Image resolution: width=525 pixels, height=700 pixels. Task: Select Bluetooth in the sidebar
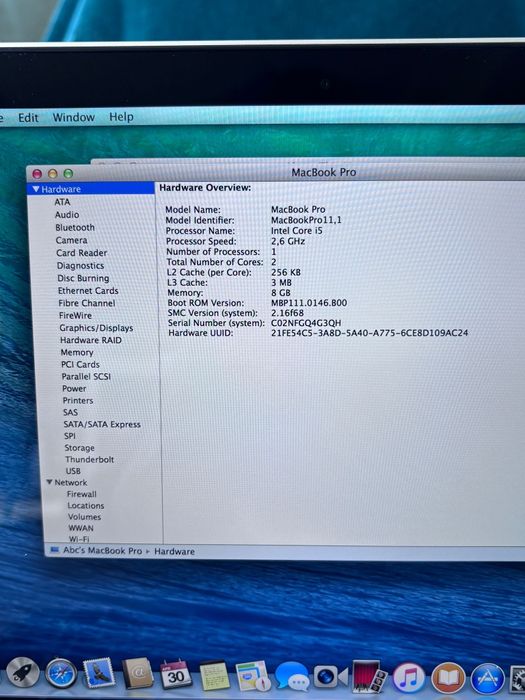(75, 227)
